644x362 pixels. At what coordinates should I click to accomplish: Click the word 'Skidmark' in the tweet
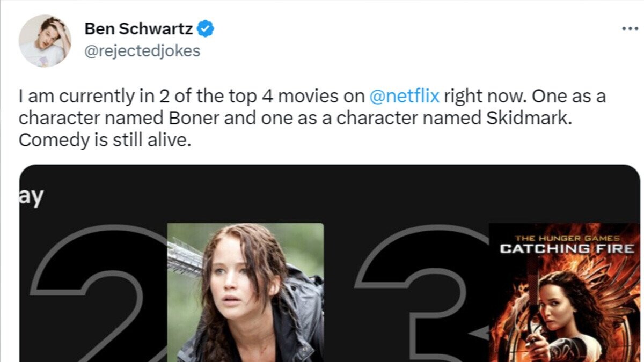pos(518,119)
